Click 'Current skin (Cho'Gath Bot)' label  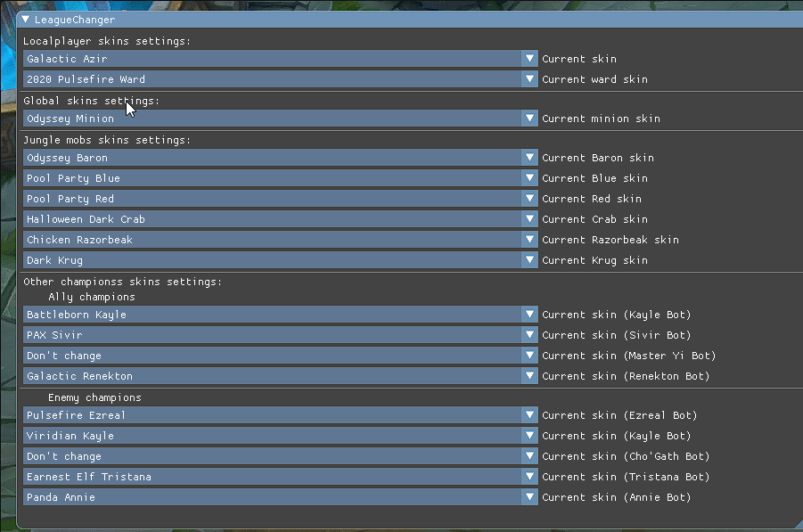tap(626, 457)
